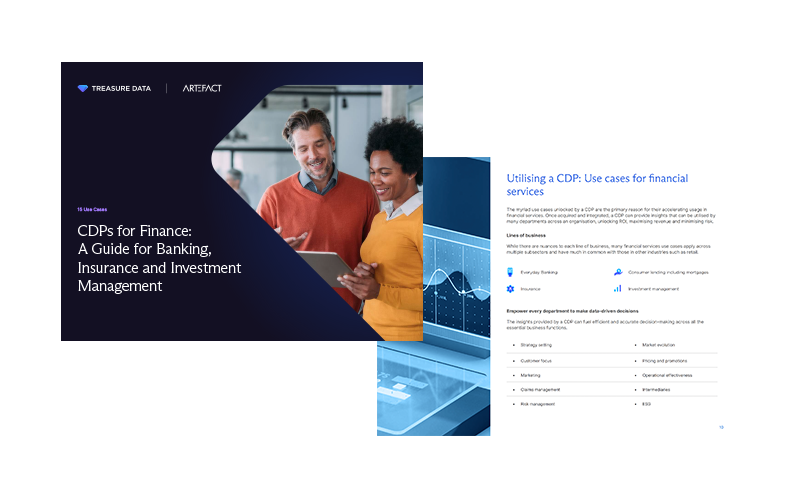
Task: Click the page number at bottom right
Action: pyautogui.click(x=721, y=427)
